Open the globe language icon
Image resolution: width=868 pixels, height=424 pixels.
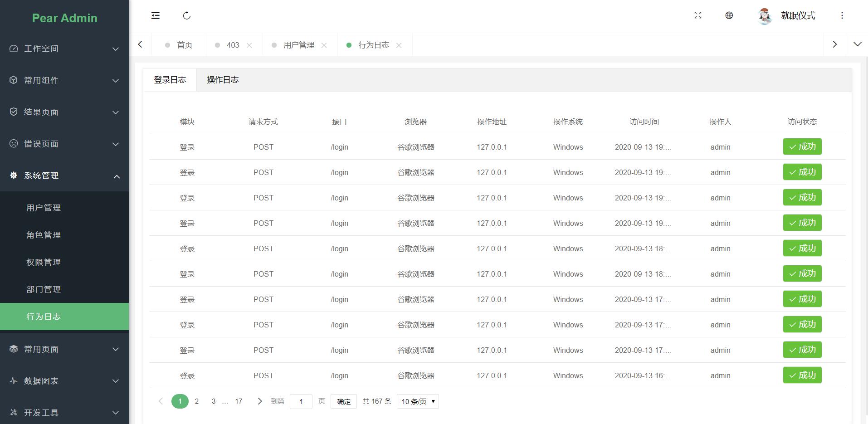[729, 15]
